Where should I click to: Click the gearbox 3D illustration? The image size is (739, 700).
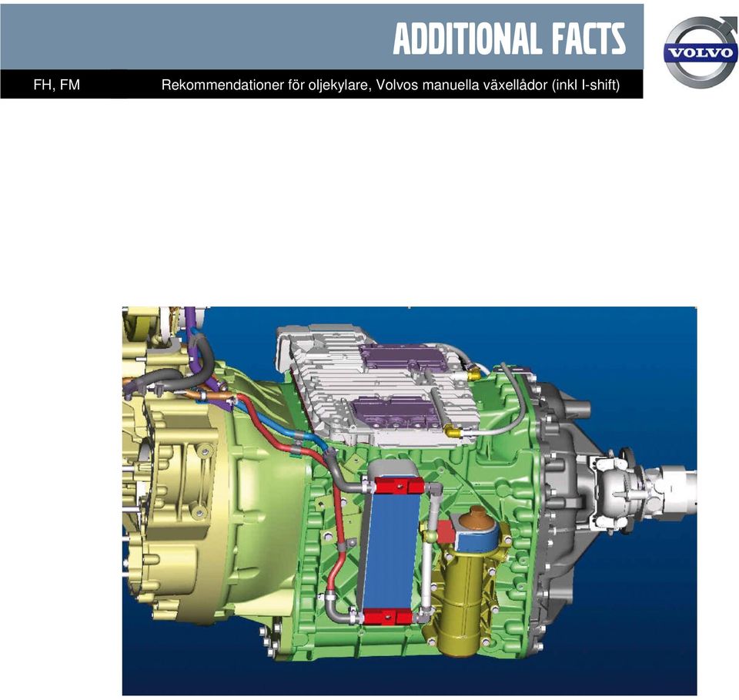pos(409,501)
